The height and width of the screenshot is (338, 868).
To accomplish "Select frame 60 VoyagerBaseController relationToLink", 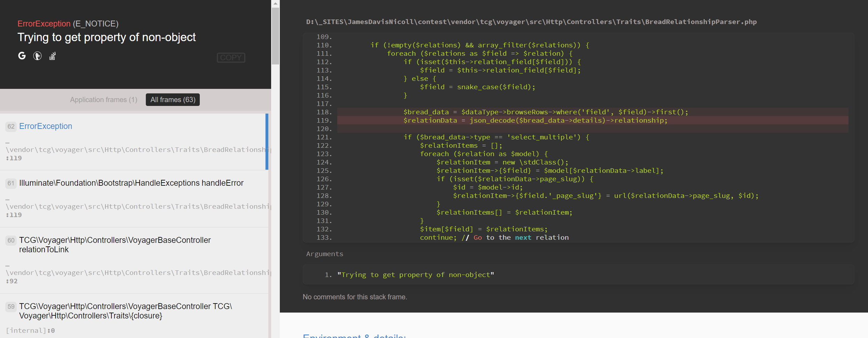I will 115,244.
